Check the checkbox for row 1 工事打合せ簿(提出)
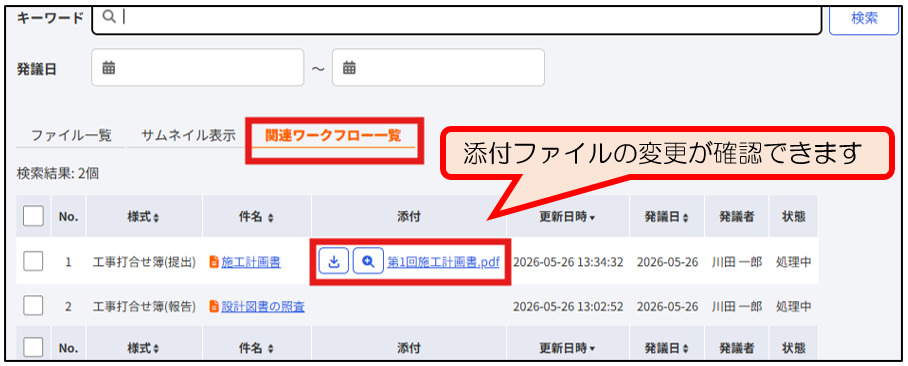908x366 pixels. coord(33,262)
